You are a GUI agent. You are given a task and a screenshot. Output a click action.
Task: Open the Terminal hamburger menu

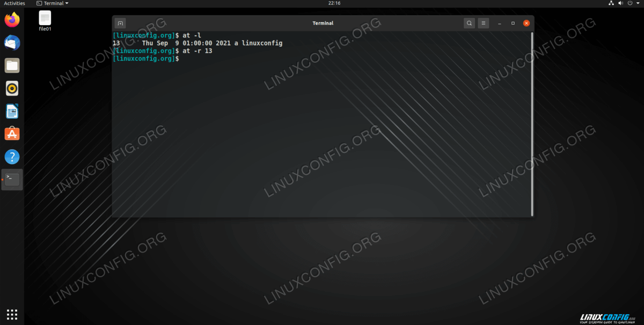pyautogui.click(x=483, y=23)
